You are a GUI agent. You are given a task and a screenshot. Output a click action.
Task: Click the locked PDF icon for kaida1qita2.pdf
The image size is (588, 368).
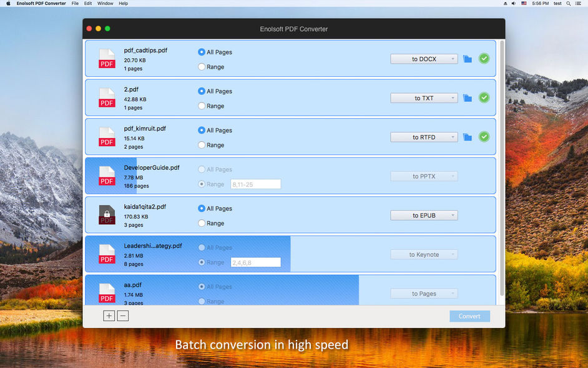(107, 215)
